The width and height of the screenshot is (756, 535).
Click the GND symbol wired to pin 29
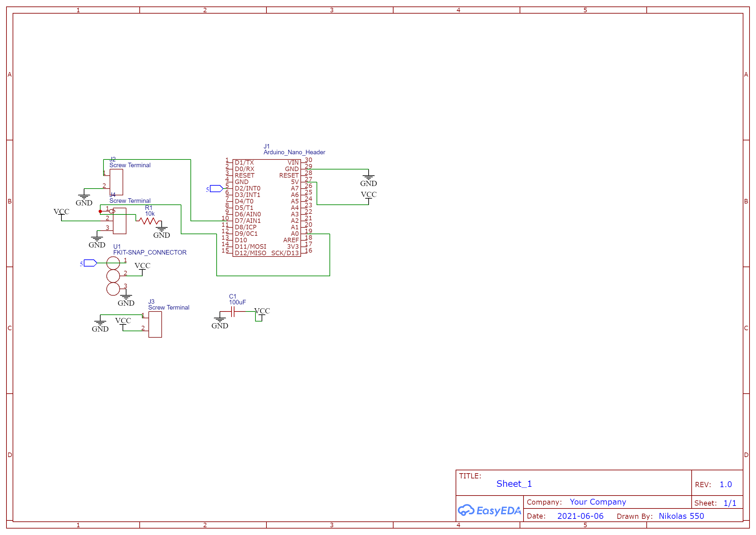pos(368,180)
